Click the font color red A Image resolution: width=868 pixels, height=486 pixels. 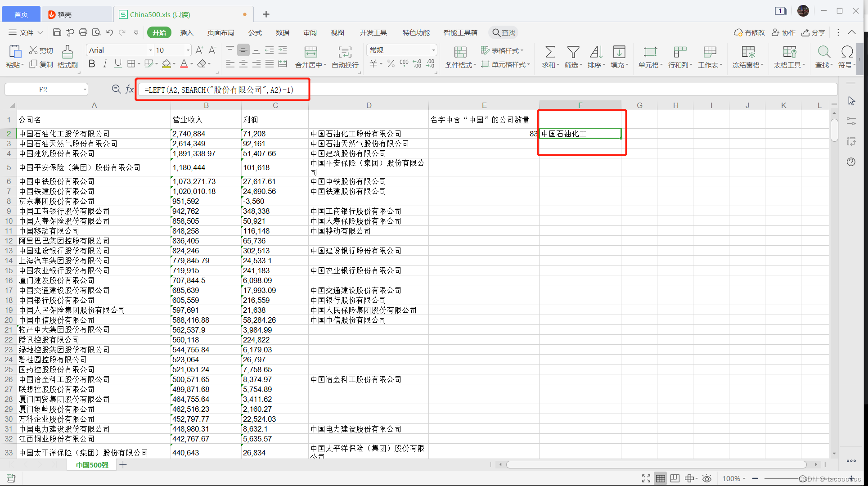tap(184, 64)
